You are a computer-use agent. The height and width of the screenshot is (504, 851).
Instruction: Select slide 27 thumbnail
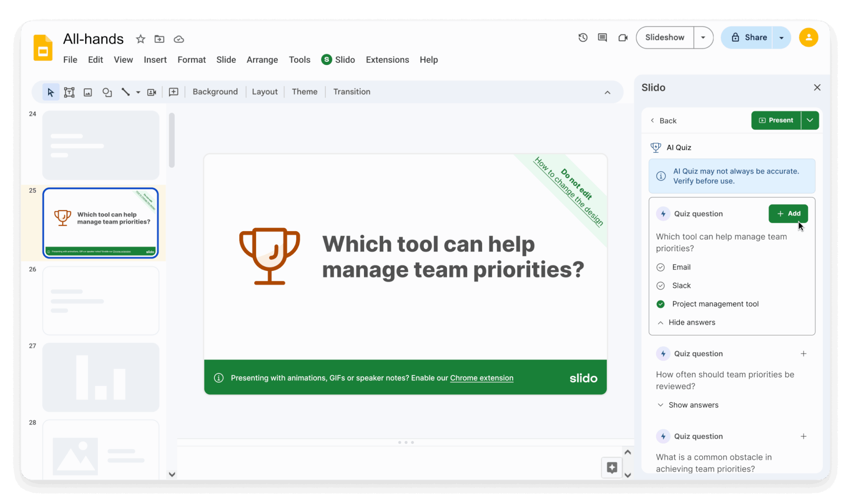(x=100, y=377)
